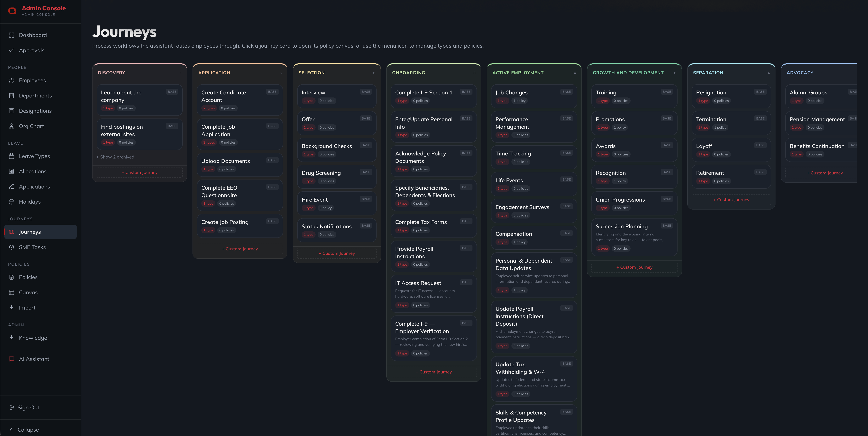Click the Departments building icon
868x436 pixels.
pyautogui.click(x=12, y=96)
